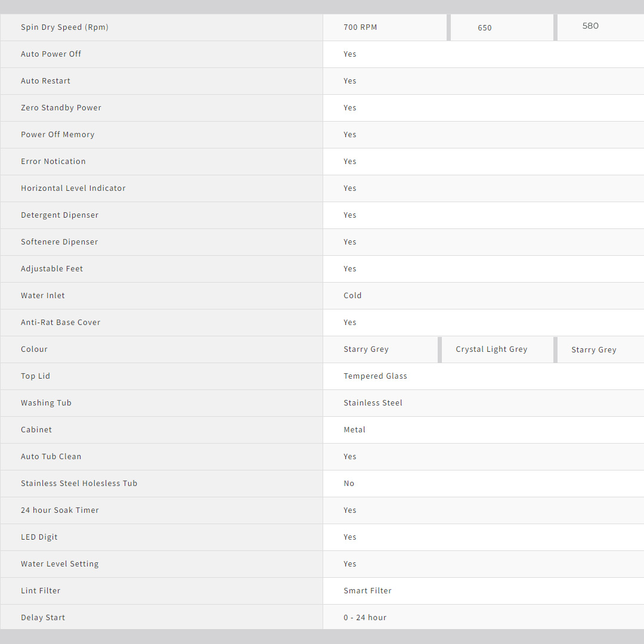This screenshot has width=644, height=644.
Task: Click the No value for Holesless Tub
Action: [349, 484]
